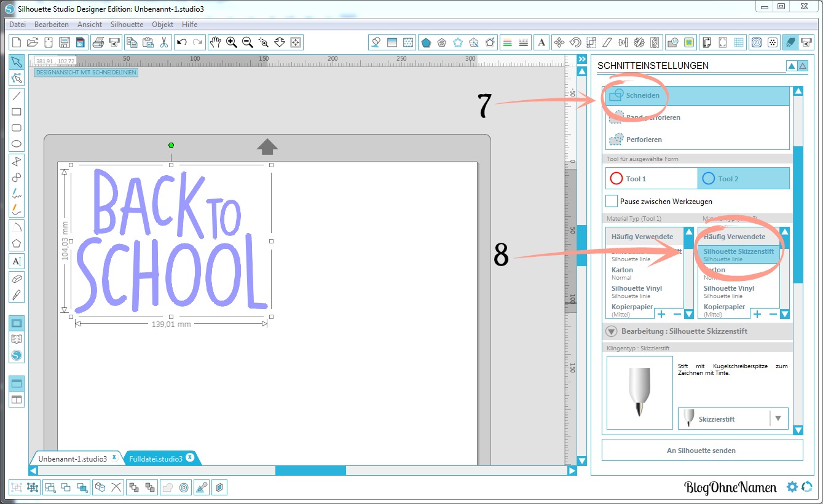Click the scissors Cut icon
Image resolution: width=823 pixels, height=504 pixels.
click(x=164, y=42)
